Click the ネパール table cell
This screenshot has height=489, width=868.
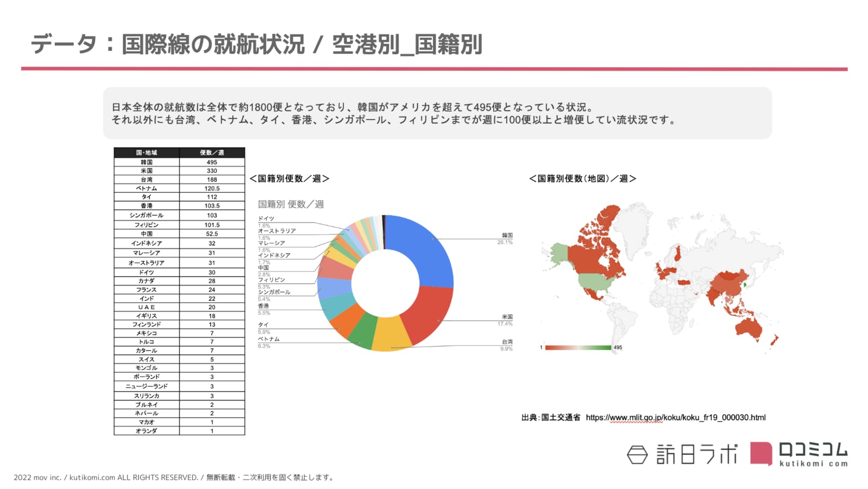click(146, 414)
